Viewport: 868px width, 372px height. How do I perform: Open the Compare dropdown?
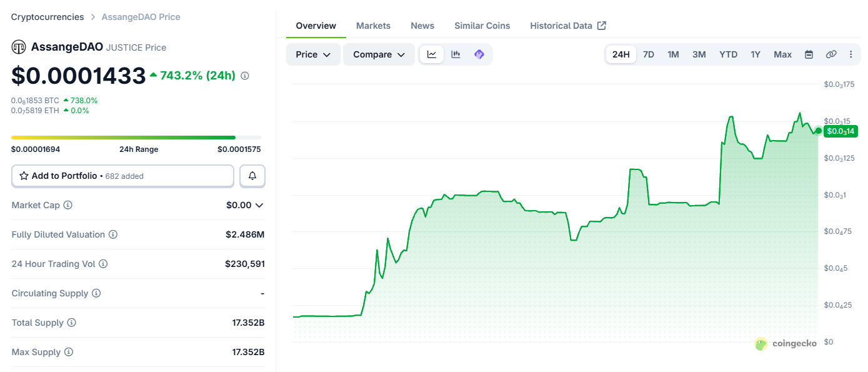coord(379,54)
